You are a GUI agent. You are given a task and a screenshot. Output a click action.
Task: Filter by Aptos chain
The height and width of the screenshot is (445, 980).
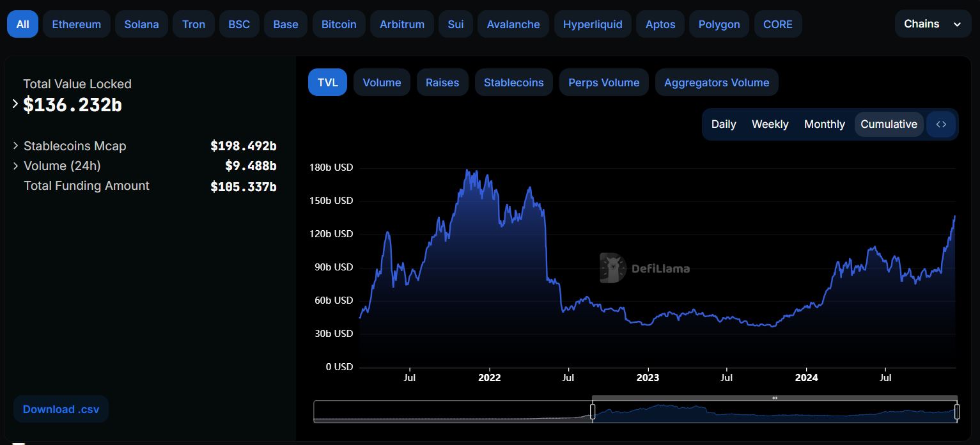(x=660, y=24)
